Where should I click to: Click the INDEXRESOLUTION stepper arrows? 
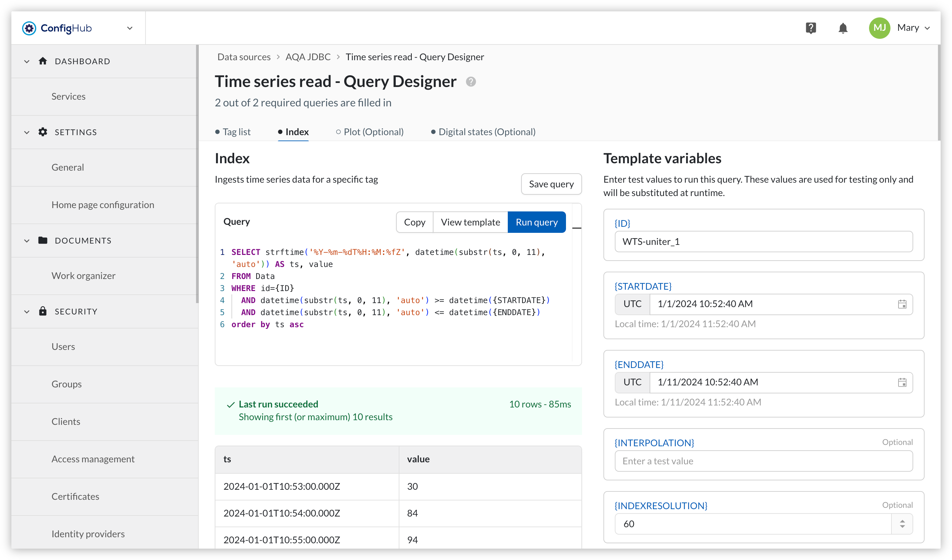pyautogui.click(x=902, y=524)
